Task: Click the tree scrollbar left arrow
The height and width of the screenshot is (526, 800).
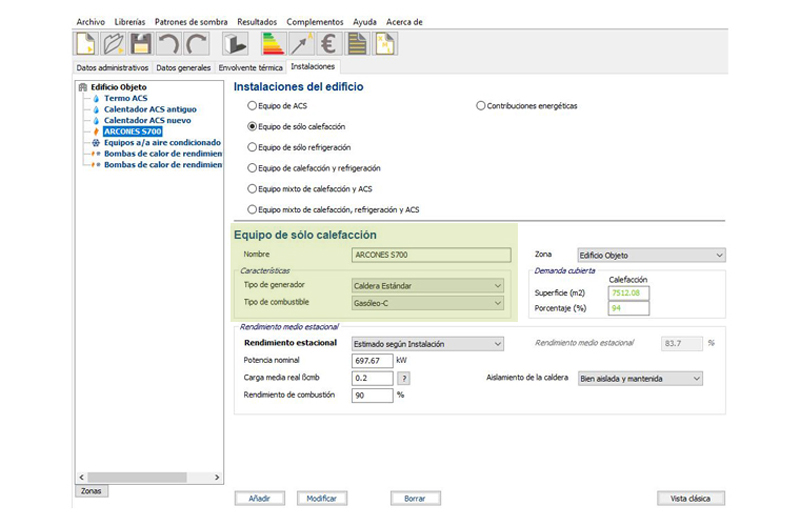Action: [82, 478]
